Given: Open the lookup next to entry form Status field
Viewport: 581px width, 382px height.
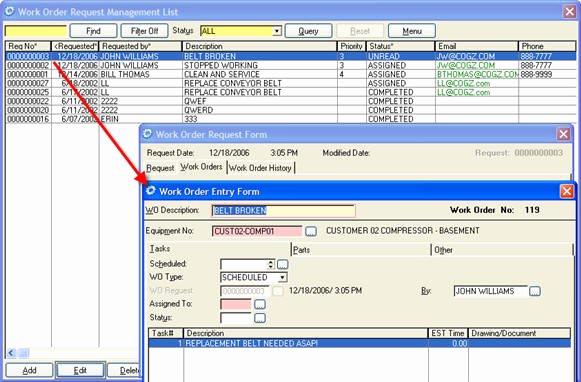Looking at the screenshot, I should [x=260, y=318].
